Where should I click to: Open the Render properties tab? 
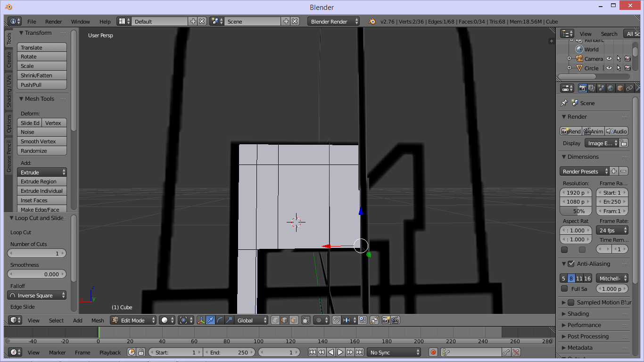point(583,88)
